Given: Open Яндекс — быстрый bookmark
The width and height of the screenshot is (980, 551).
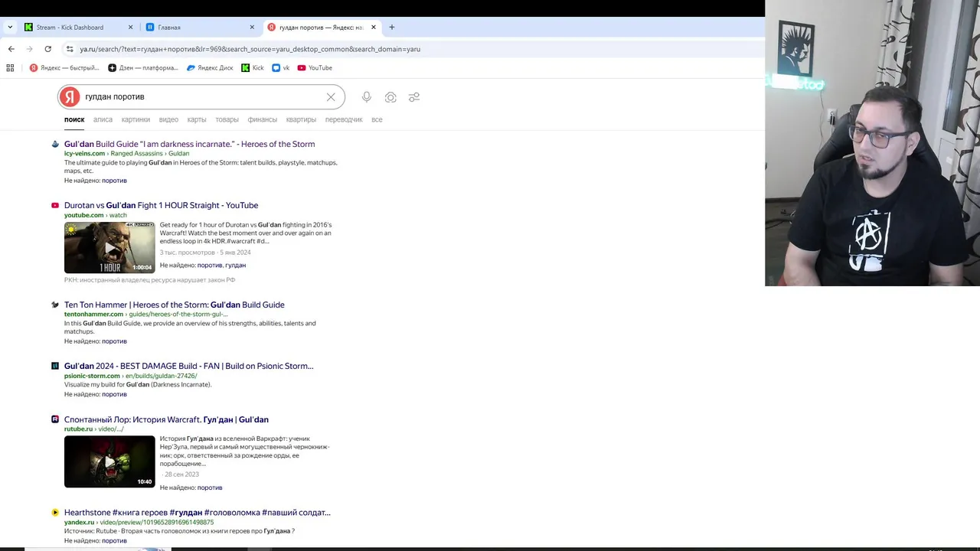Looking at the screenshot, I should coord(64,68).
